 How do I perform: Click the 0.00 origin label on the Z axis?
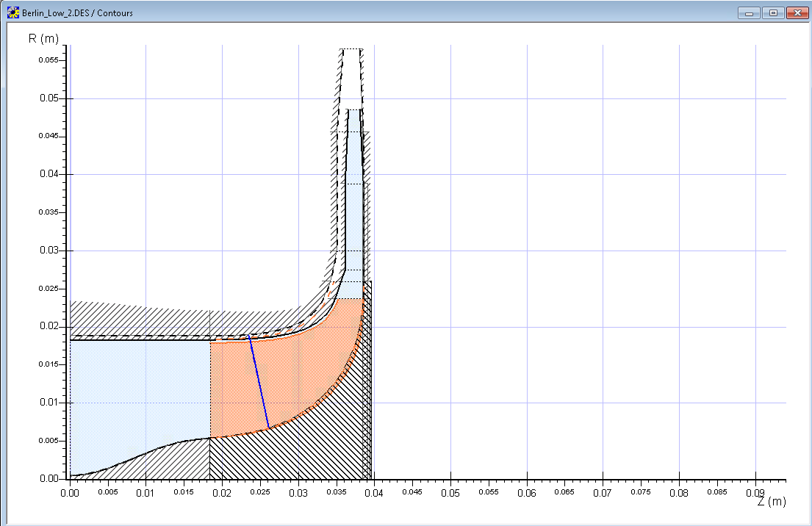click(x=70, y=491)
